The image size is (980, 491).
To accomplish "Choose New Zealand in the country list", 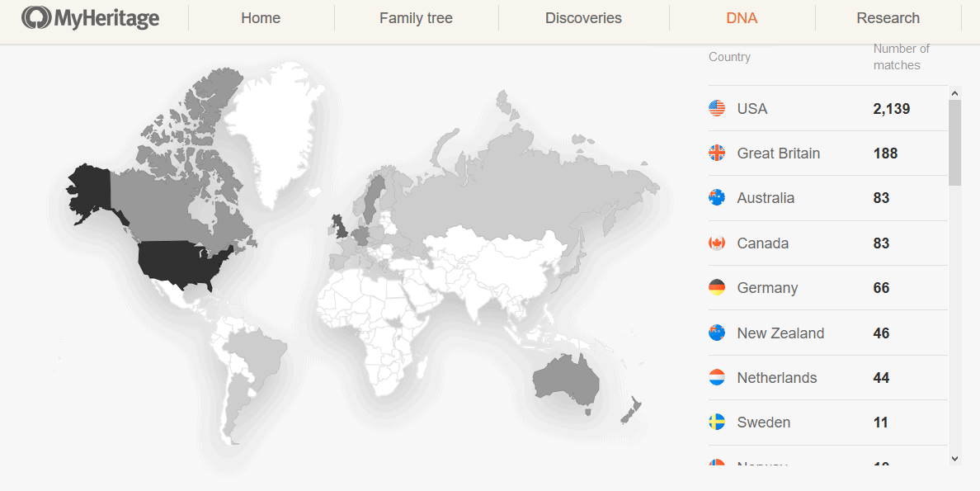I will (x=780, y=333).
